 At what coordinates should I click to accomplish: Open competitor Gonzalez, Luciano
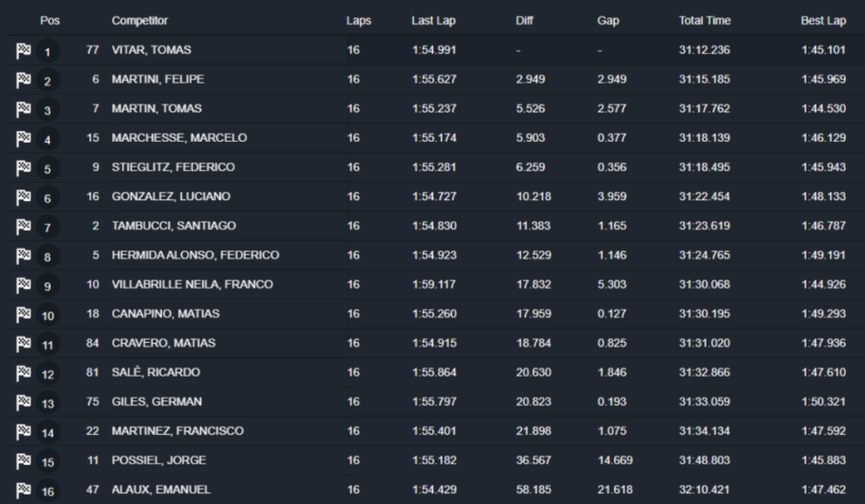click(171, 197)
